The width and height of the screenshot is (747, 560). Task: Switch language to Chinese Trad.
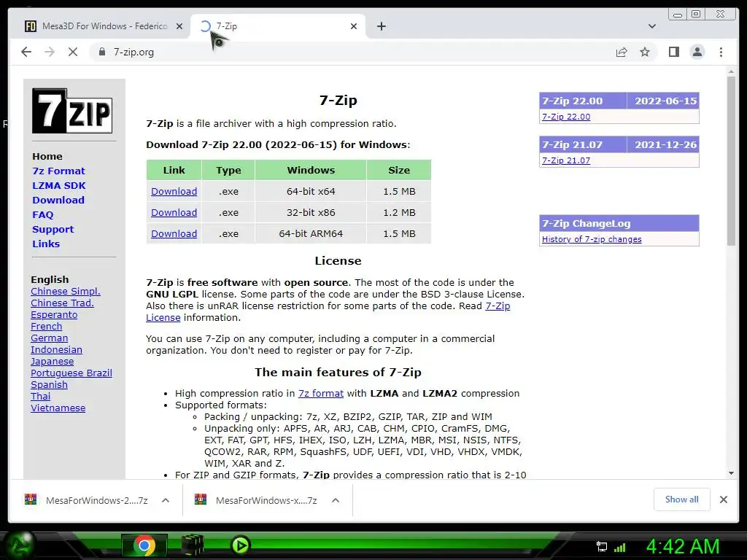pyautogui.click(x=62, y=303)
